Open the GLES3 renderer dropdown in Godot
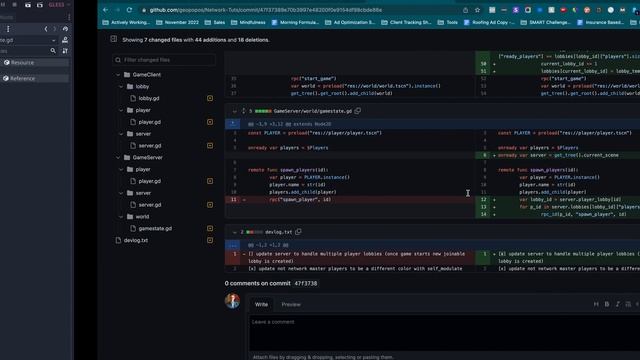This screenshot has height=360, width=640. [60, 5]
